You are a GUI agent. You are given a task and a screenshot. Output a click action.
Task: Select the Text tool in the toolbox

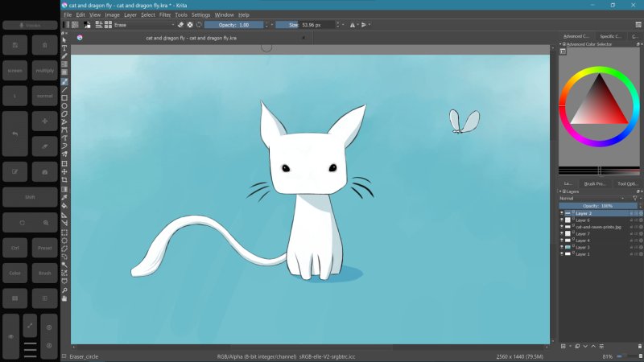pos(64,48)
